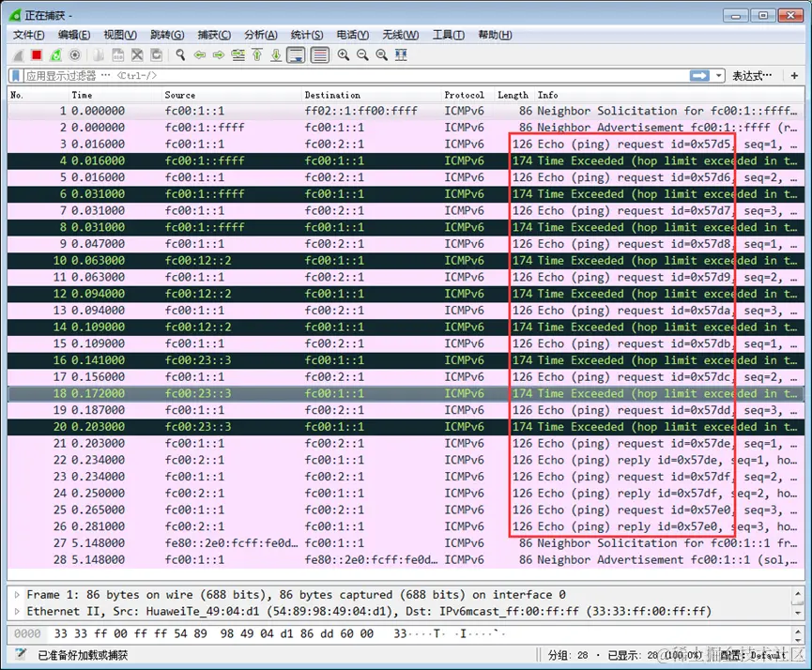Select packet 4 Time Exceeded row
812x670 pixels.
coord(406,160)
